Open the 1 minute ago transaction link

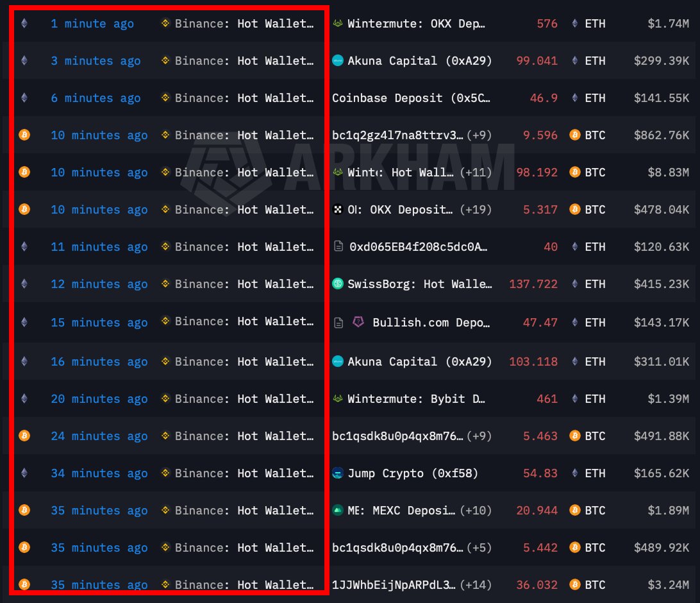[x=92, y=24]
